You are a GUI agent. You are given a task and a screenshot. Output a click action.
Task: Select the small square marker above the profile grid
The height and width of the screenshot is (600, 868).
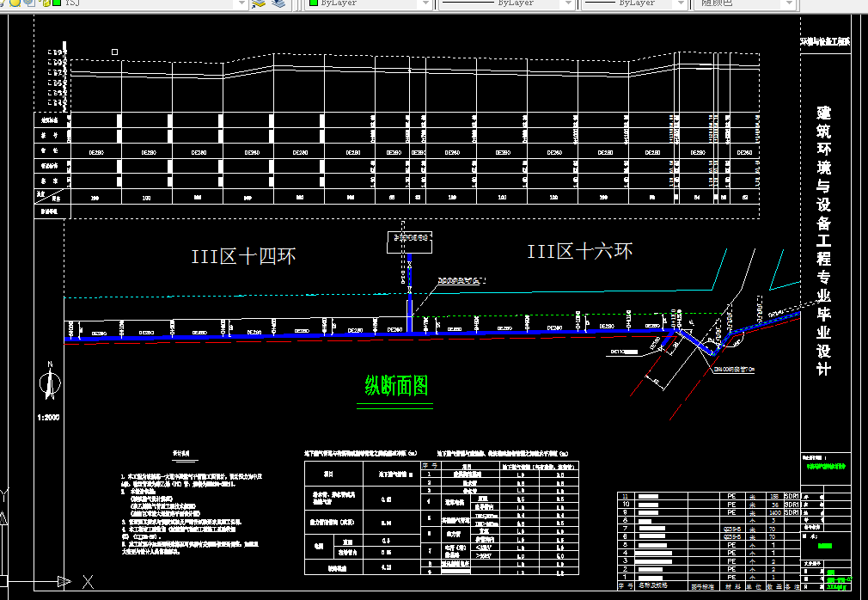tap(114, 52)
